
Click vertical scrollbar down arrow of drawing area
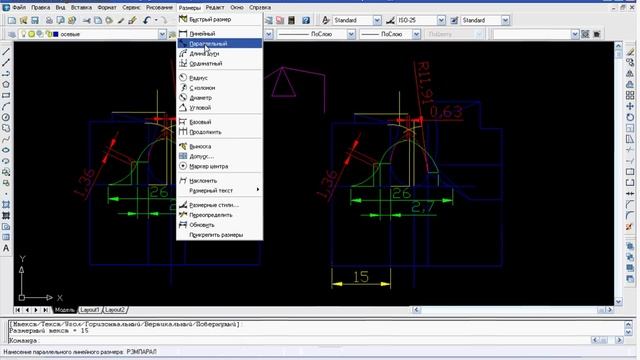pos(618,301)
